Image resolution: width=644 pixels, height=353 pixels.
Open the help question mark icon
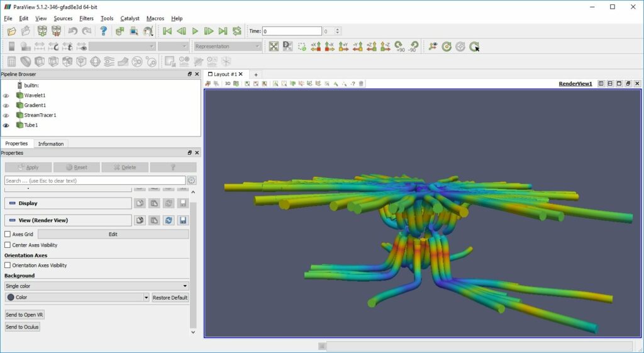pos(104,31)
